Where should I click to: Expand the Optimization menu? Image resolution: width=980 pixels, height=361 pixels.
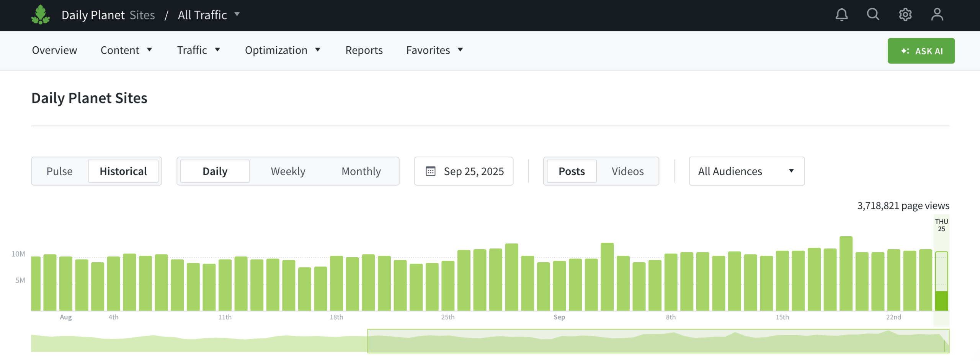282,50
